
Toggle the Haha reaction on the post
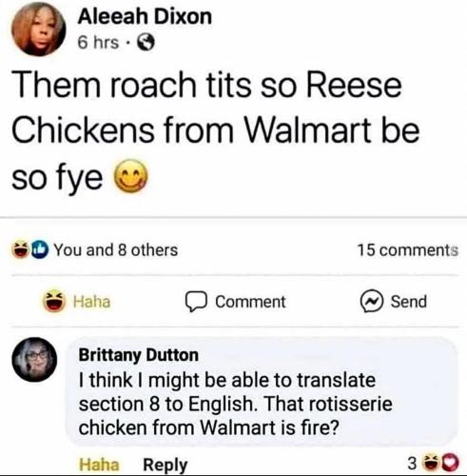click(77, 301)
